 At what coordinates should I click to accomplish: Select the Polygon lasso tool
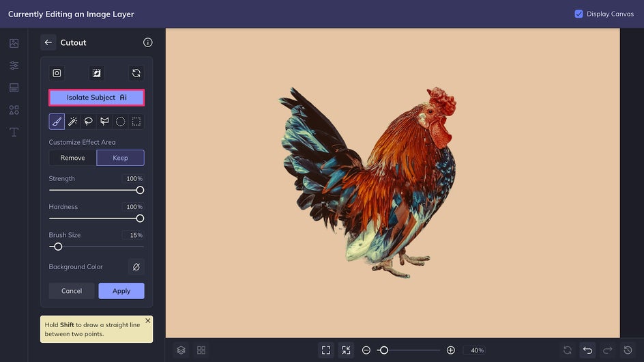pyautogui.click(x=104, y=122)
